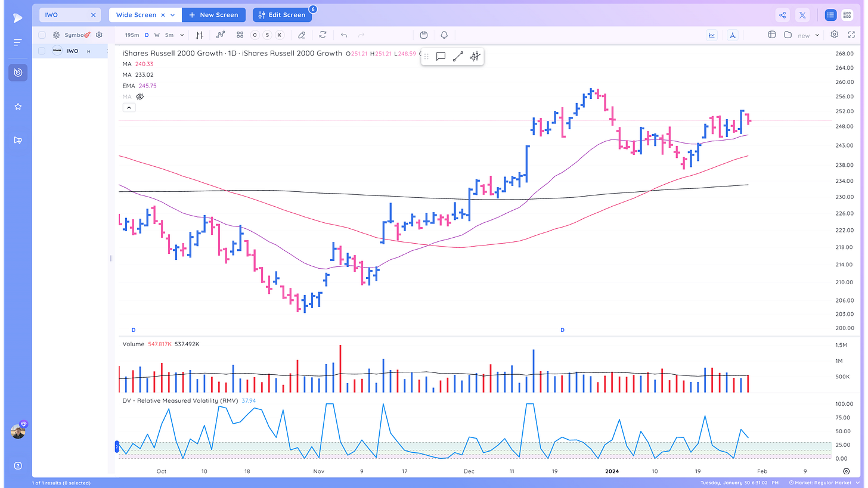The height and width of the screenshot is (488, 868).
Task: Click the app logo in the sidebar
Action: (18, 18)
